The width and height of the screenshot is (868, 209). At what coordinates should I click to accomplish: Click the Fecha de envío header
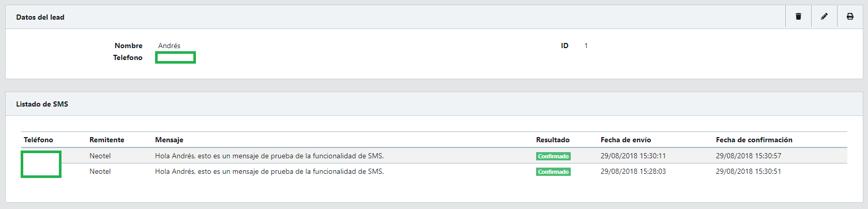pyautogui.click(x=626, y=140)
